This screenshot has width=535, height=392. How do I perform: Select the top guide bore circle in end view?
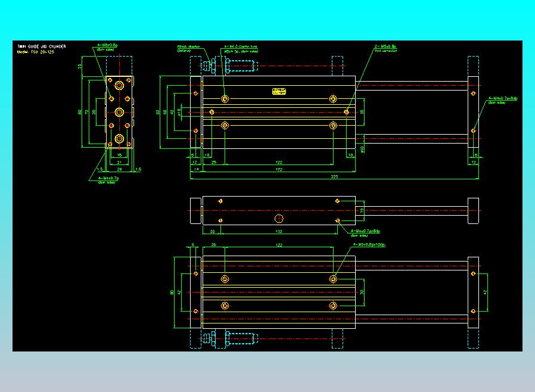pyautogui.click(x=119, y=85)
